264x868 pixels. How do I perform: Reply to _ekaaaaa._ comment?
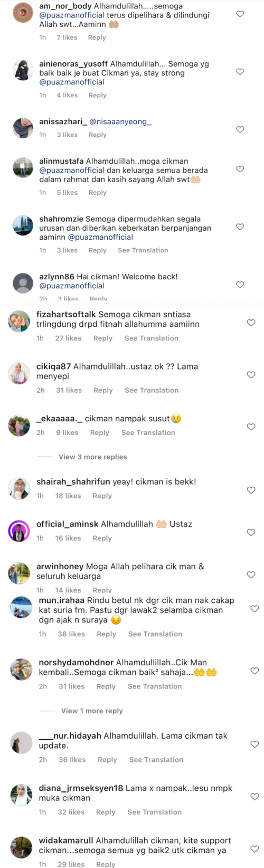click(100, 432)
